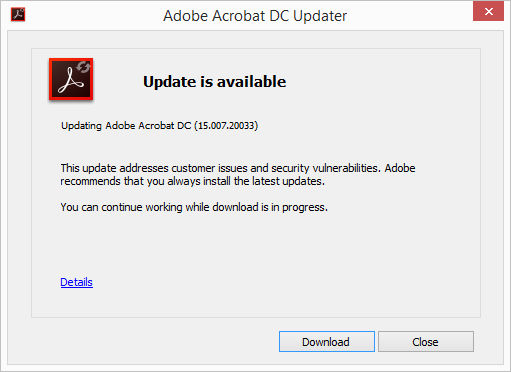Close the updater using the red X

point(488,11)
